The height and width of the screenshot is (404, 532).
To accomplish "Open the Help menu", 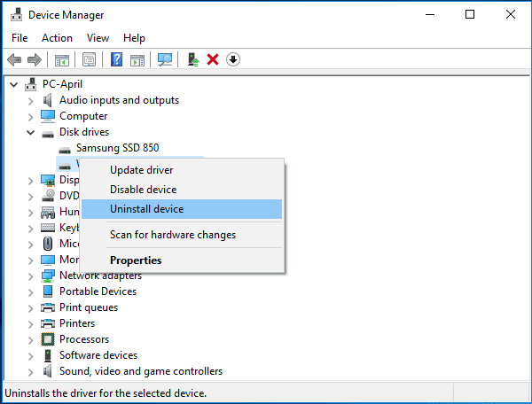I will pos(134,38).
